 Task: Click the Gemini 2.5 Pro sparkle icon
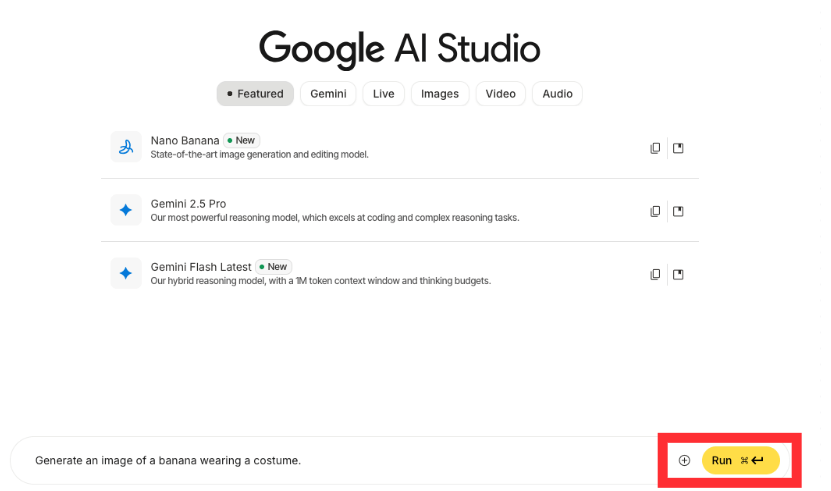point(126,210)
